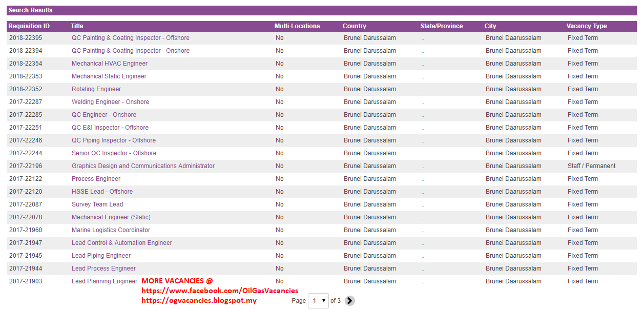Select requisition ID 2017-22287

pos(26,102)
